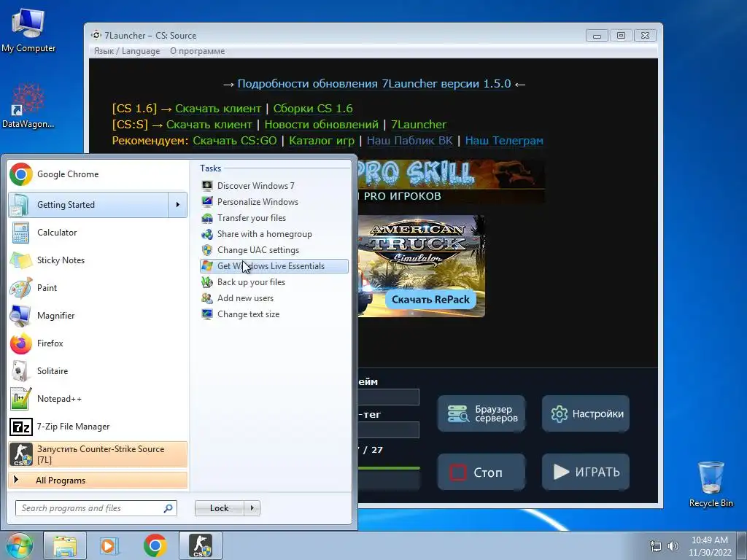
Task: Open Браузер серверов server browser
Action: click(481, 414)
